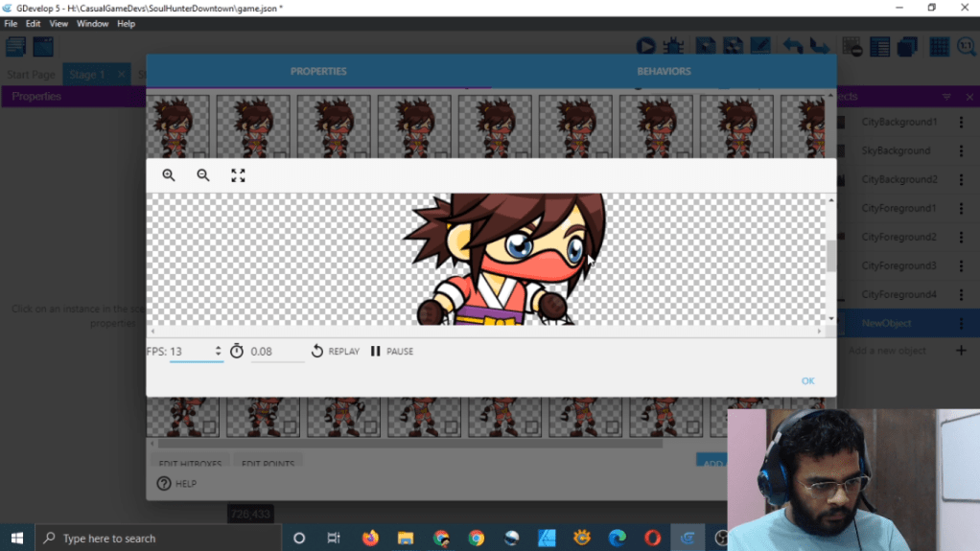Open the Help menu in menu bar
Image resolution: width=980 pixels, height=551 pixels.
126,24
